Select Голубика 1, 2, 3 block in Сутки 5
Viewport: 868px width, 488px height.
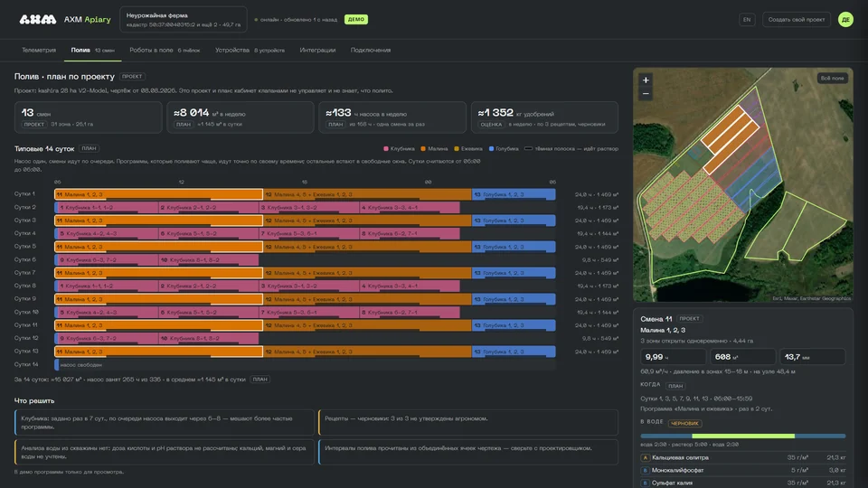[x=514, y=247]
